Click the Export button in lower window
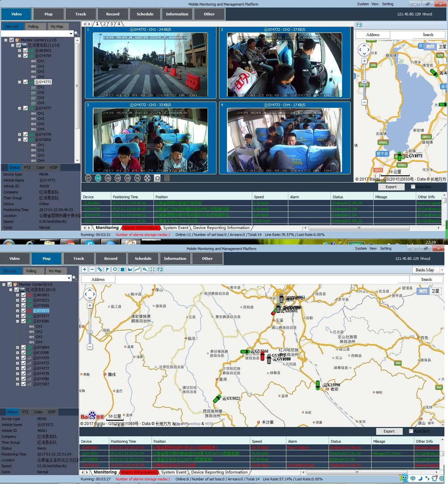The height and width of the screenshot is (484, 448). click(x=389, y=431)
